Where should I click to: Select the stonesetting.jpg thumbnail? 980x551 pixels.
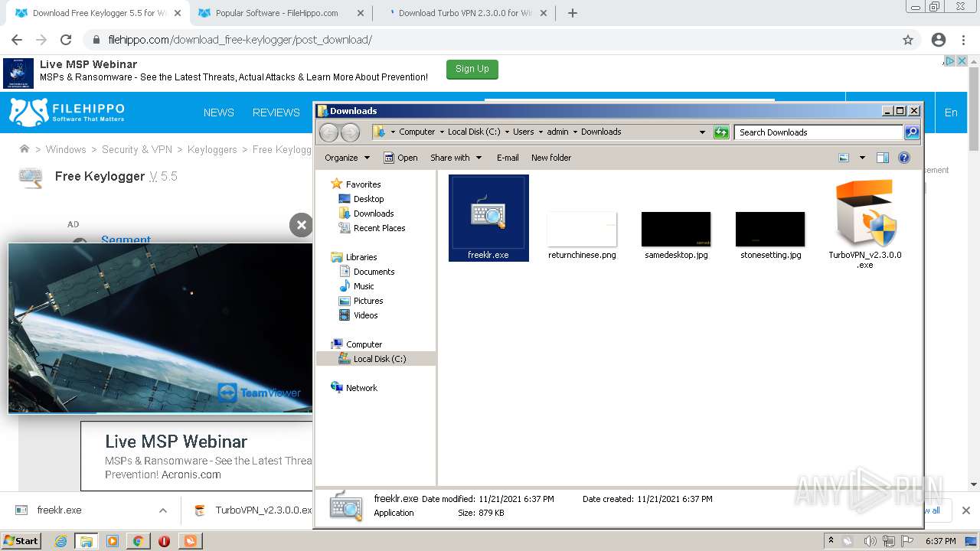pos(770,230)
